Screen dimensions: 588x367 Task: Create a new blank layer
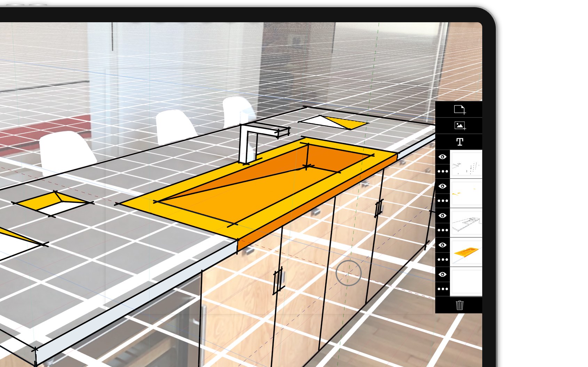[x=460, y=109]
